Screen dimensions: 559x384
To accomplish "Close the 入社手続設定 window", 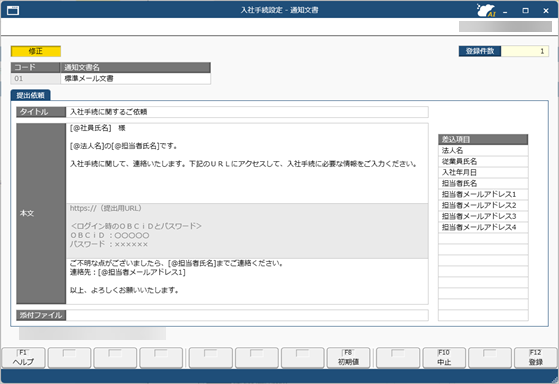I will 546,11.
